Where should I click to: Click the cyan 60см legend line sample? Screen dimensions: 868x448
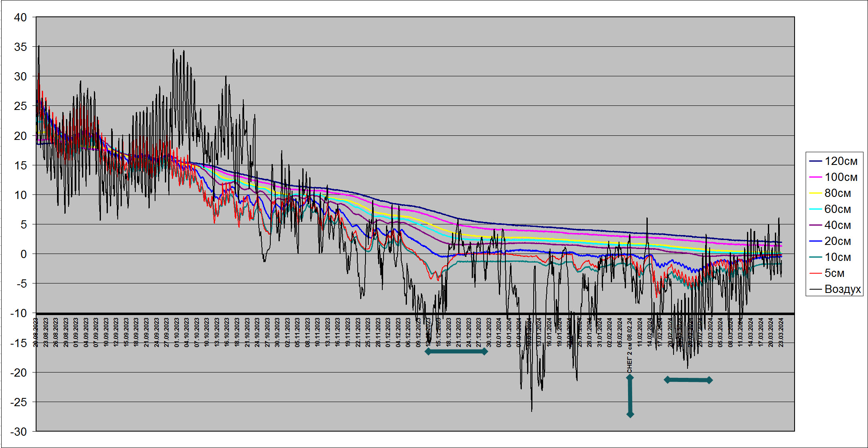tap(815, 209)
